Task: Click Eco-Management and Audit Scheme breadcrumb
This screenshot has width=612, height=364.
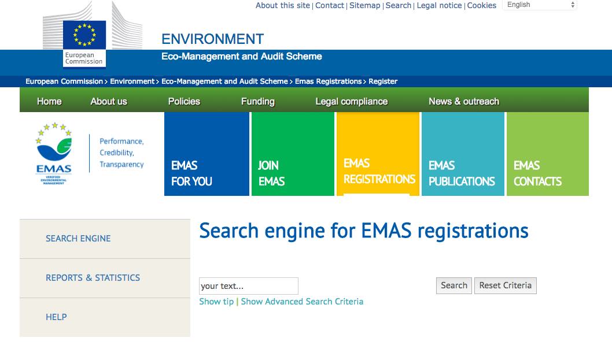Action: coord(224,81)
